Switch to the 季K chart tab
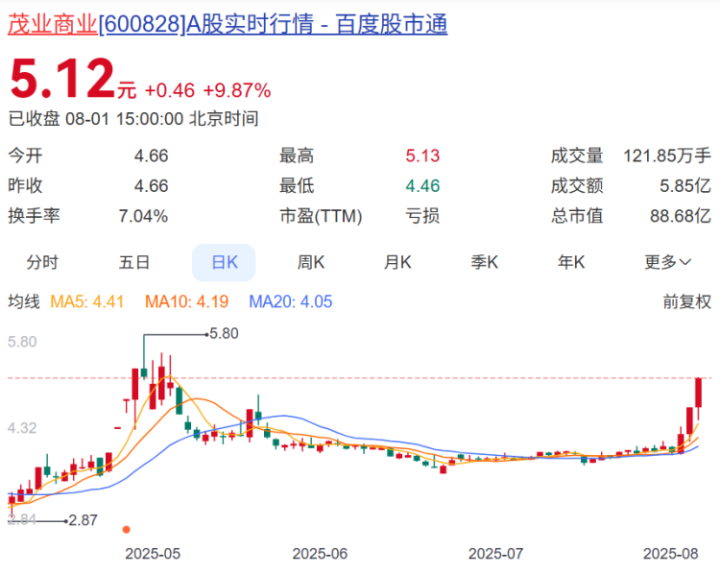 (x=484, y=263)
